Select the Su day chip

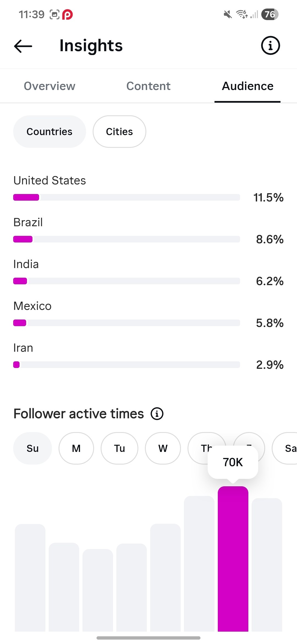click(x=32, y=448)
